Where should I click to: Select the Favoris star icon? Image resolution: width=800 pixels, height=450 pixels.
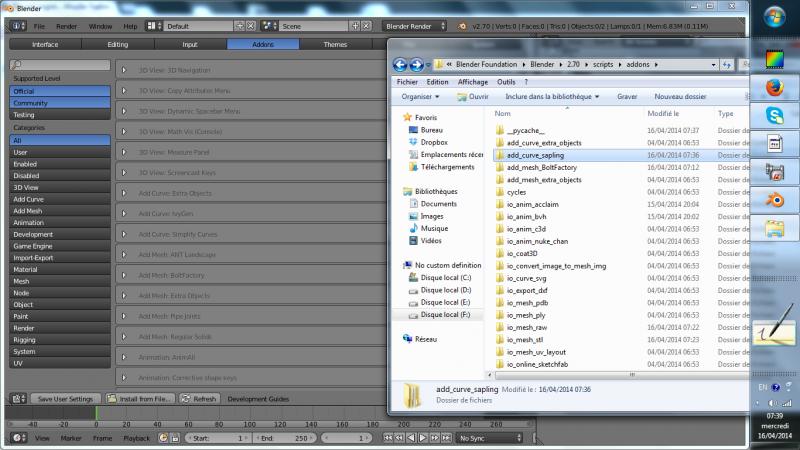click(x=407, y=117)
